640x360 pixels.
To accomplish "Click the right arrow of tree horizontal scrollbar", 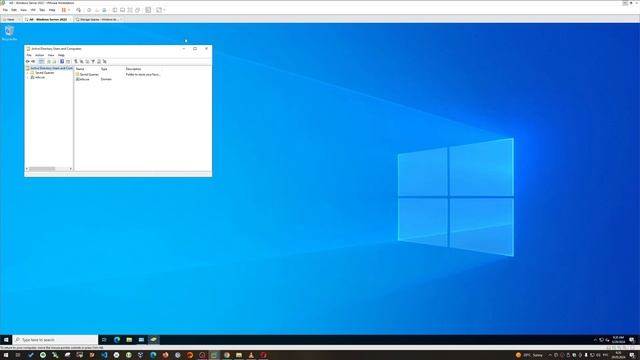I will point(71,169).
